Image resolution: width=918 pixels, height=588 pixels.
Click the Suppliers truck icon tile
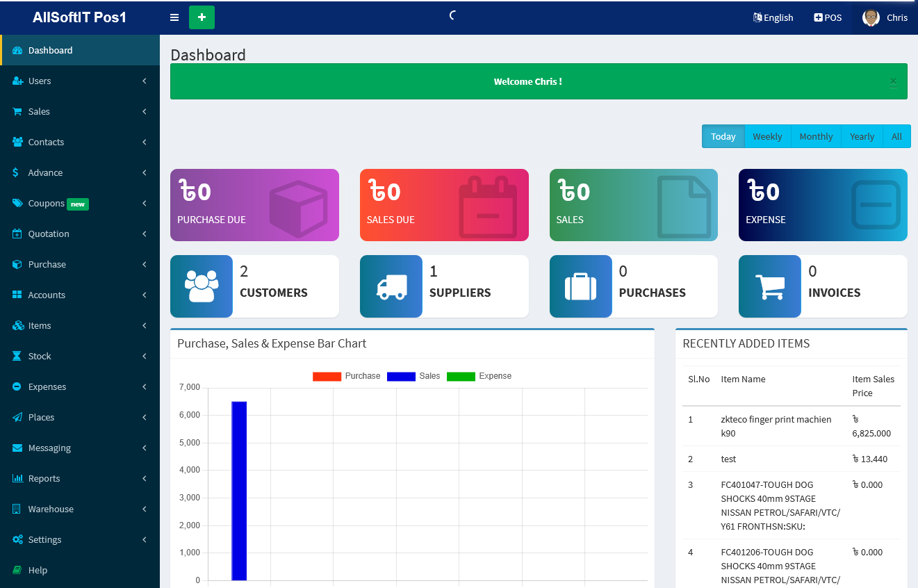(x=391, y=286)
